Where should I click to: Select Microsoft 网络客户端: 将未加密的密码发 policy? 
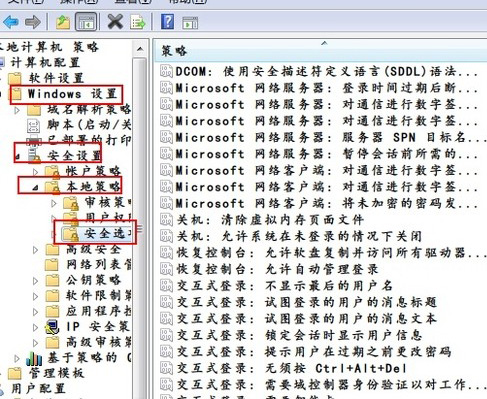327,203
